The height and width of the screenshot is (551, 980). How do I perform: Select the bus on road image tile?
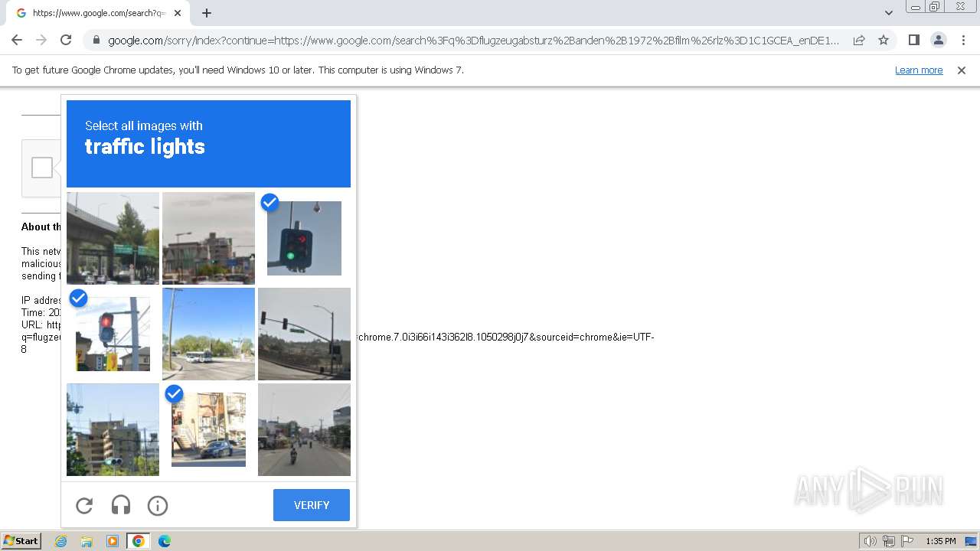tap(208, 334)
